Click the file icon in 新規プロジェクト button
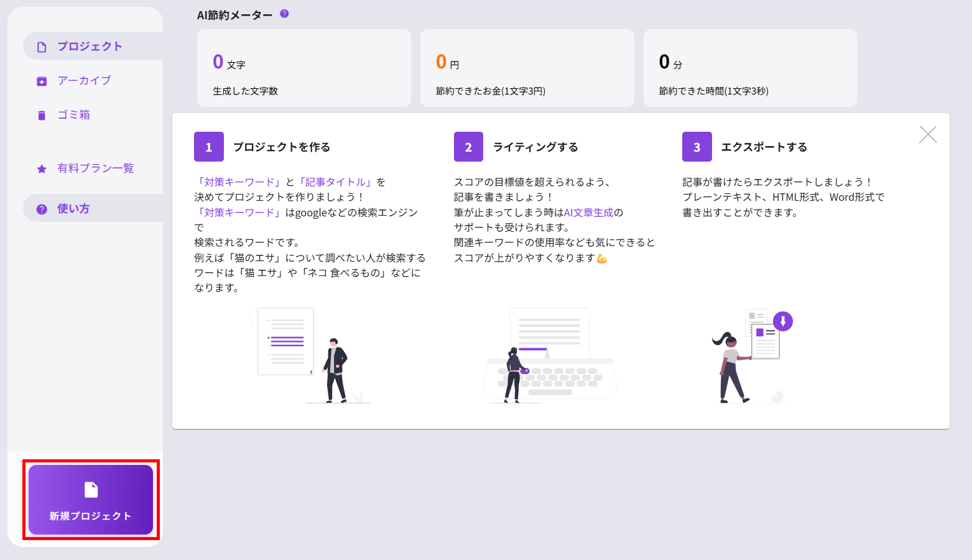The image size is (972, 560). pyautogui.click(x=91, y=490)
